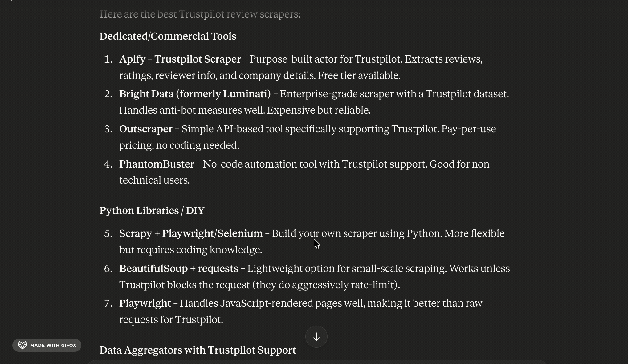Click the 'Python Libraries / DIY' heading
The width and height of the screenshot is (628, 364).
point(152,210)
